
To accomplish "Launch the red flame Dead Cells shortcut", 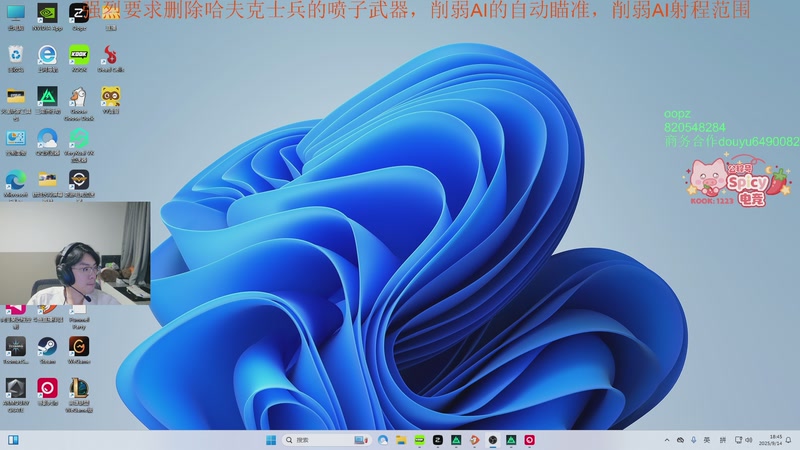I will [x=111, y=58].
